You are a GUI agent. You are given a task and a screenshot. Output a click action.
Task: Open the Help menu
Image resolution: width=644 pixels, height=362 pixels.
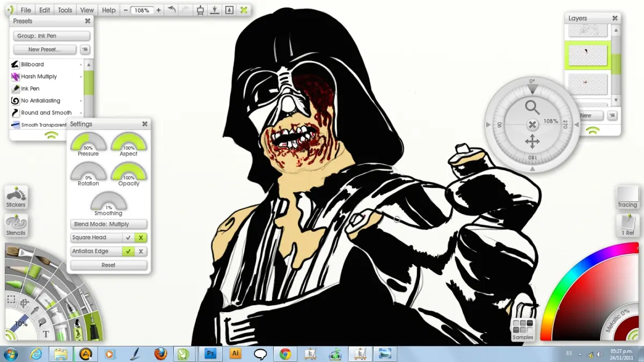[x=109, y=10]
